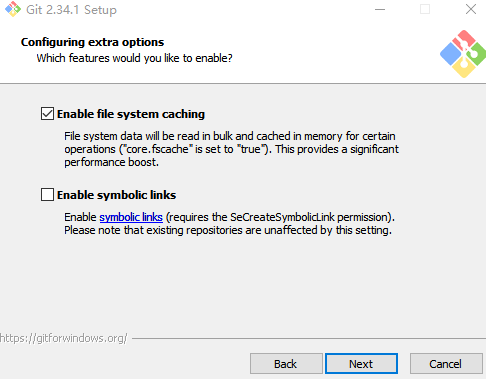Click the 'Enable symbolic links' bold label
The image size is (486, 379).
point(116,195)
